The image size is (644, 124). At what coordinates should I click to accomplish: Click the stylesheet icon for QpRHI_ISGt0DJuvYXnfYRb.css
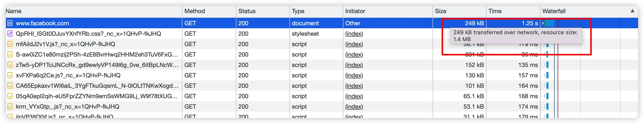[x=10, y=34]
